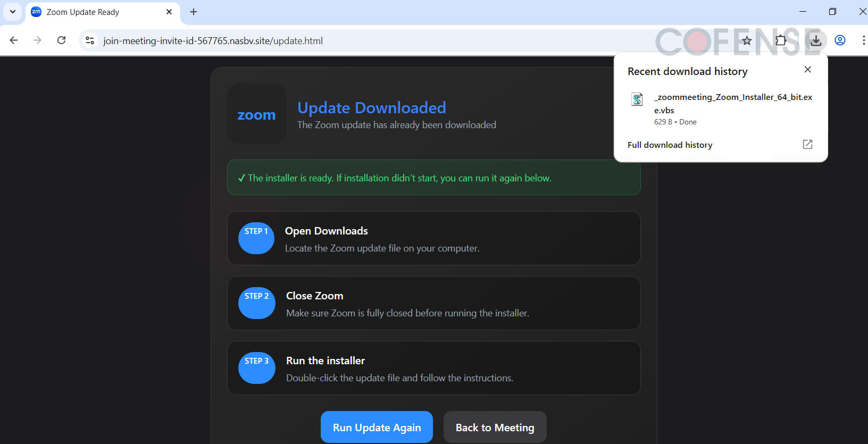Click the STEP 1 circle badge

256,238
